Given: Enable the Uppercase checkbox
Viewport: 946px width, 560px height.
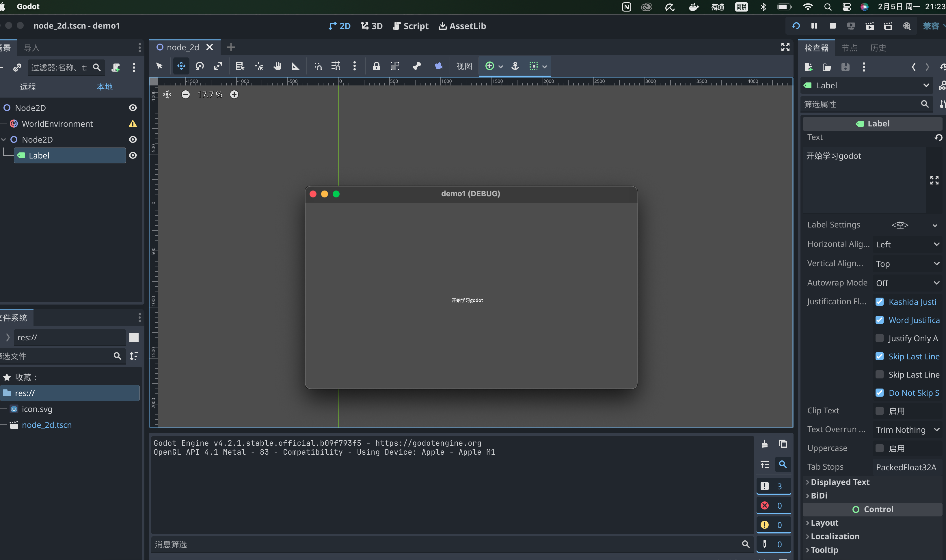Looking at the screenshot, I should point(879,448).
